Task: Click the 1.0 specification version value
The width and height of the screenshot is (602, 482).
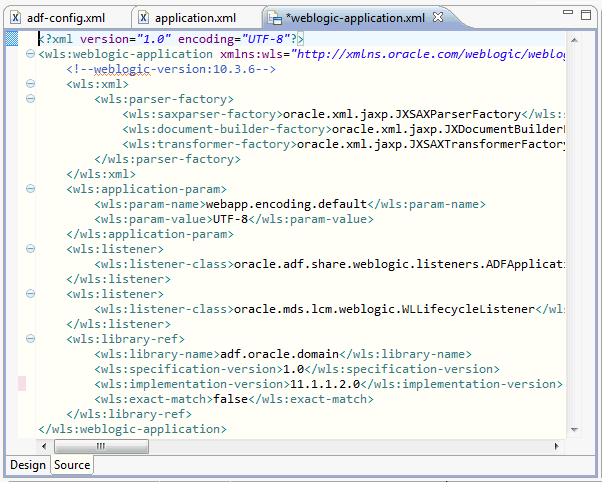Action: (293, 369)
